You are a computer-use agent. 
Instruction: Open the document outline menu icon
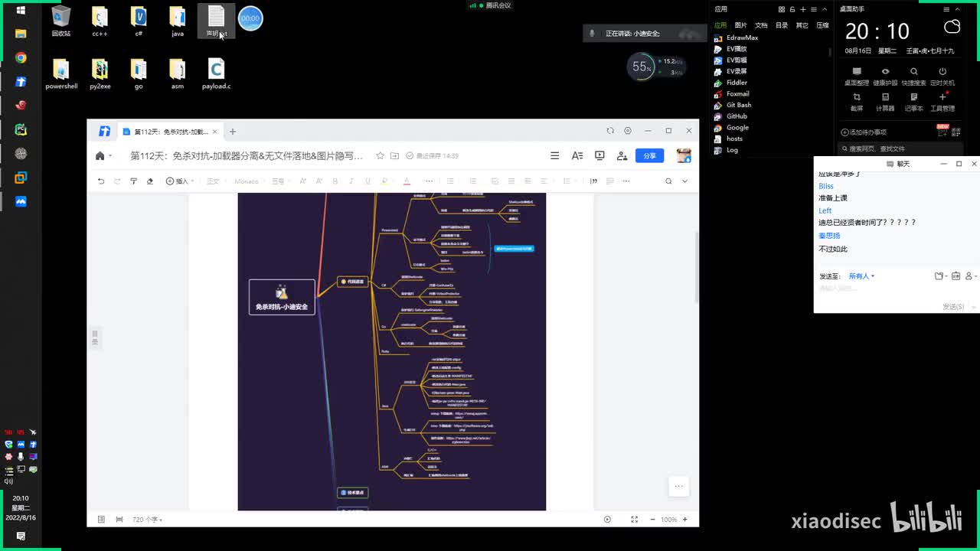554,156
